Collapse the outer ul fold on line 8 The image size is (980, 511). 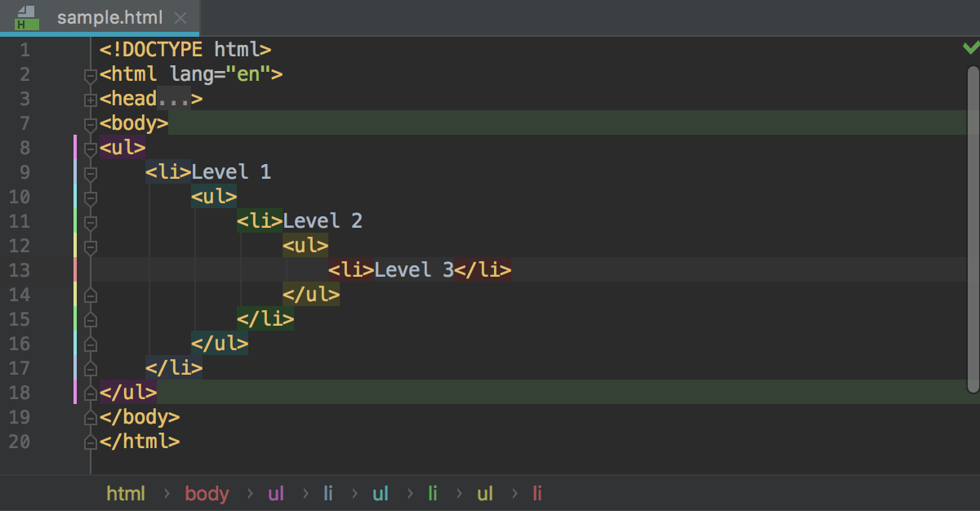pos(89,148)
